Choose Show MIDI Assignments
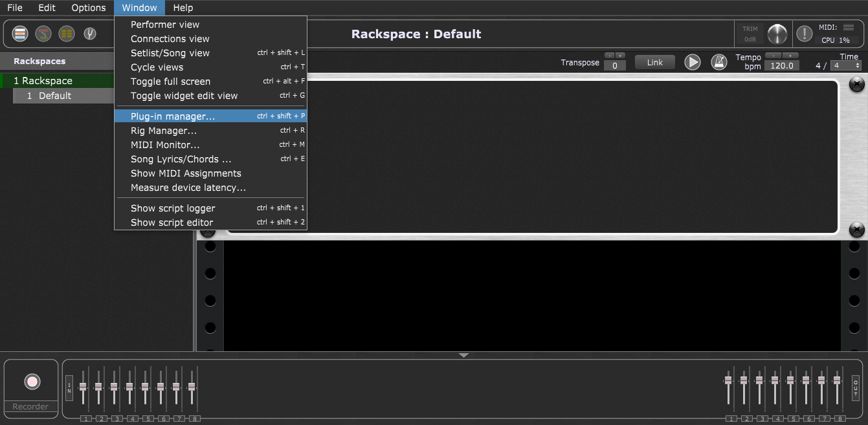The height and width of the screenshot is (425, 868). 210,173
